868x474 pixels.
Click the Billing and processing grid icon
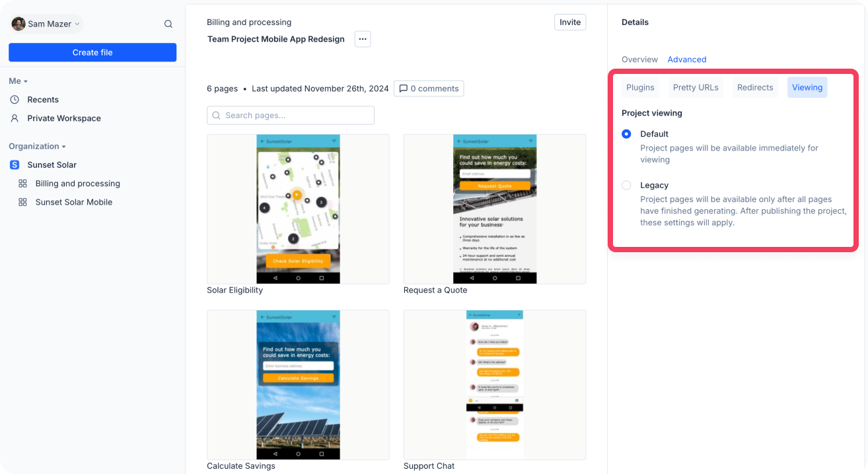click(23, 184)
